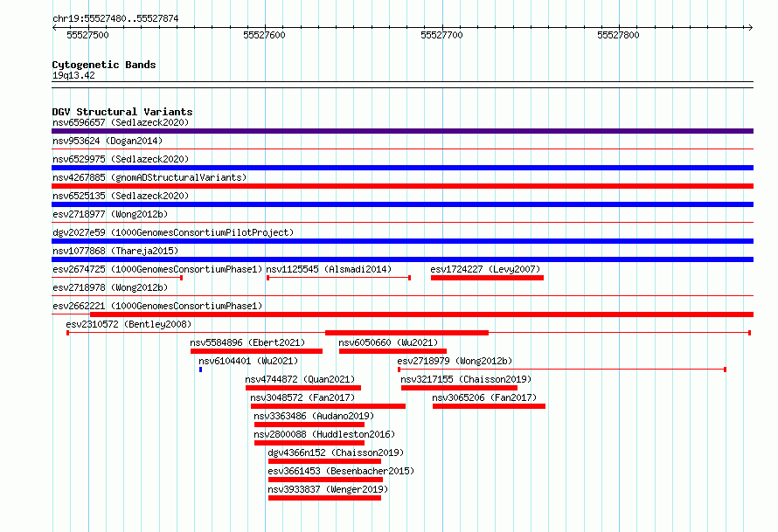Click the chr19:55527480..55527874 region label
The height and width of the screenshot is (532, 778).
(115, 18)
